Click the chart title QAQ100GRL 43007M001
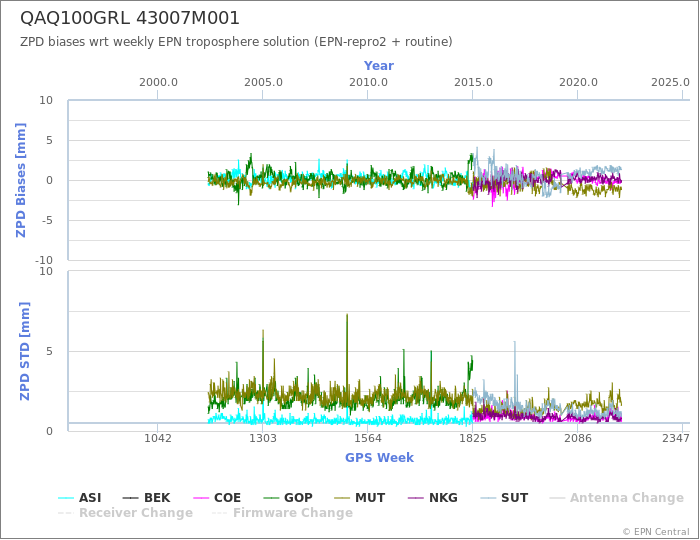The width and height of the screenshot is (700, 540). [x=130, y=18]
